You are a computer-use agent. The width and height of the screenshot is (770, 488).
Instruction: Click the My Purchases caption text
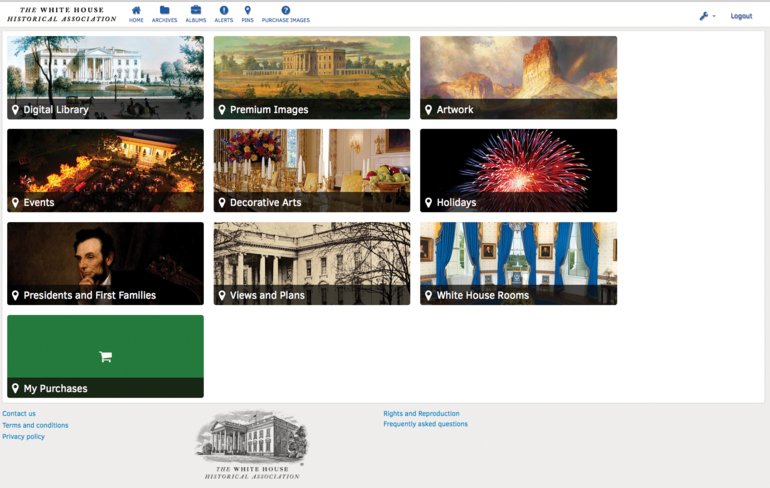(x=55, y=388)
